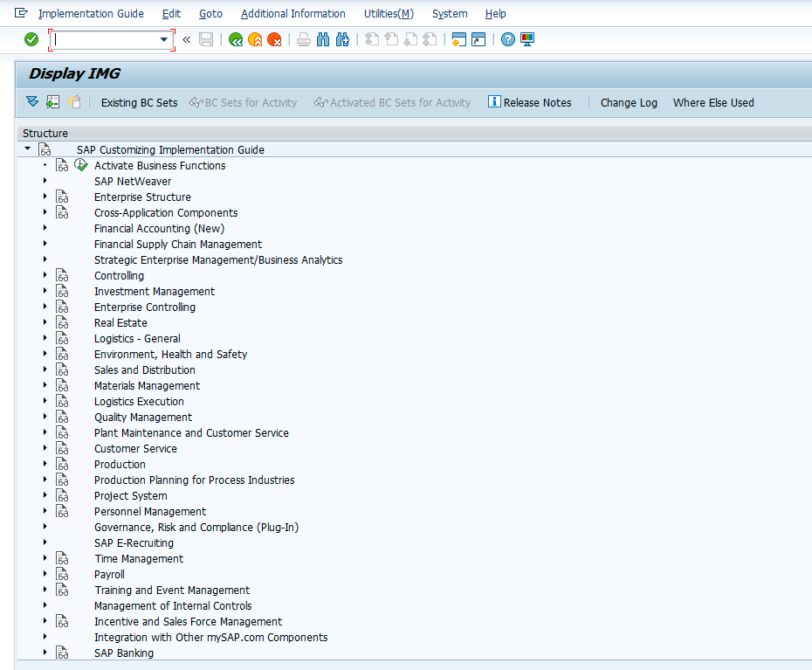Open the Additional Information menu
812x670 pixels.
pyautogui.click(x=293, y=13)
